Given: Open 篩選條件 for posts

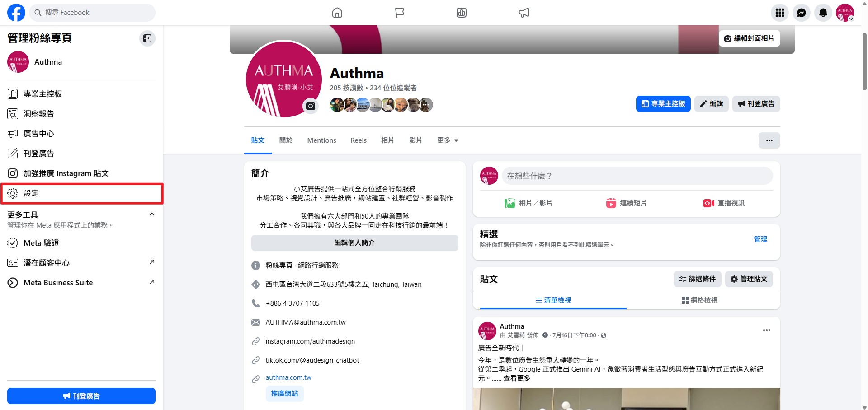Looking at the screenshot, I should pyautogui.click(x=698, y=279).
